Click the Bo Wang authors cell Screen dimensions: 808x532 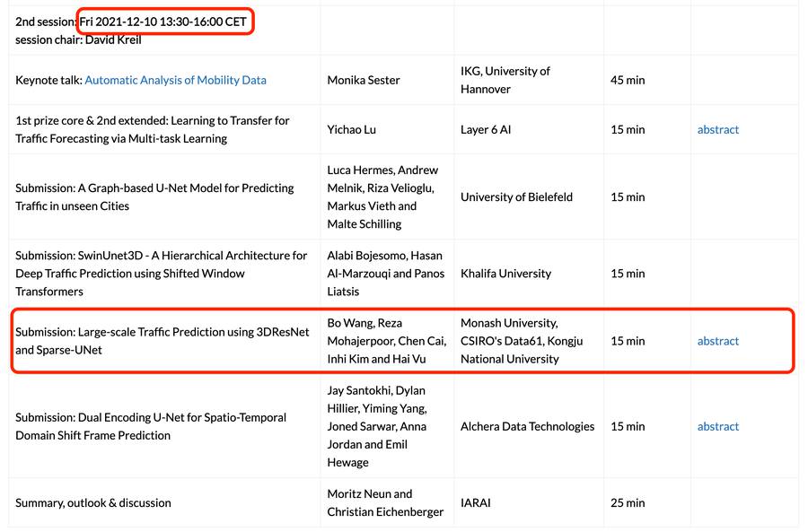coord(386,341)
